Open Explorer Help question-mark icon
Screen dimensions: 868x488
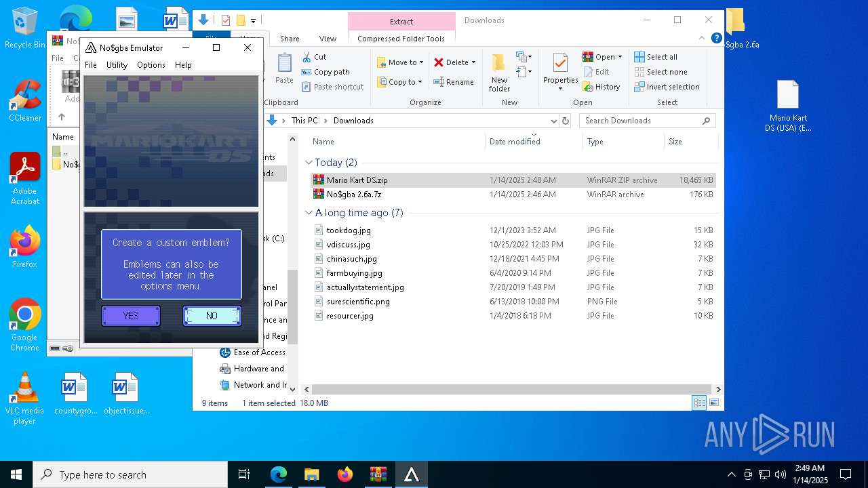pos(716,39)
